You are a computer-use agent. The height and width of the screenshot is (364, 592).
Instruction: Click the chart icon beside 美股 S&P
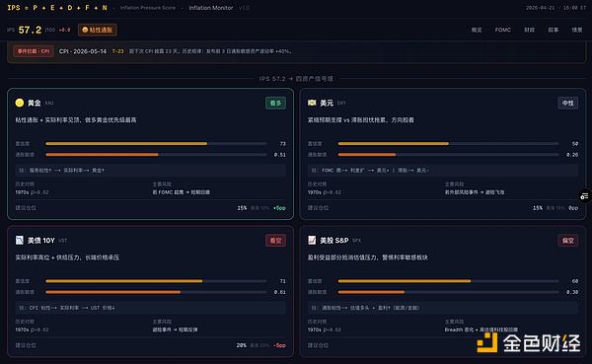pyautogui.click(x=312, y=240)
